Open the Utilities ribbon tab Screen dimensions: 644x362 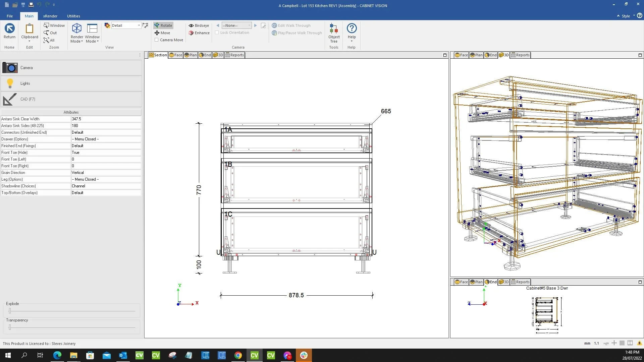point(73,16)
